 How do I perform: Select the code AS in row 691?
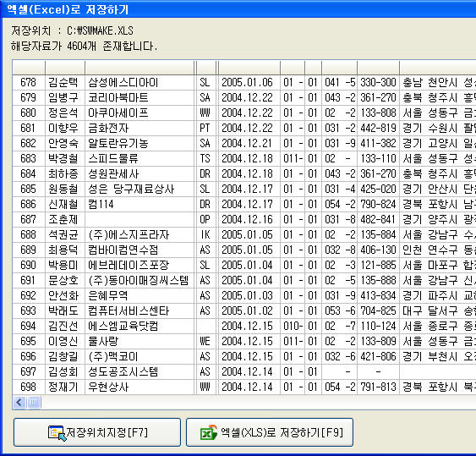tap(205, 280)
